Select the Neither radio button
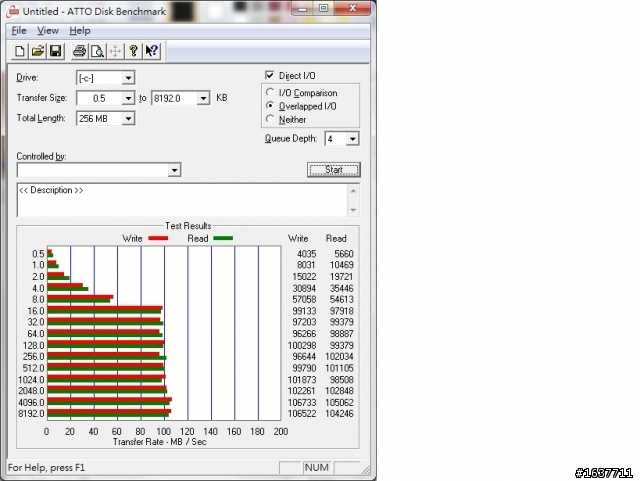This screenshot has height=481, width=640. coord(270,119)
